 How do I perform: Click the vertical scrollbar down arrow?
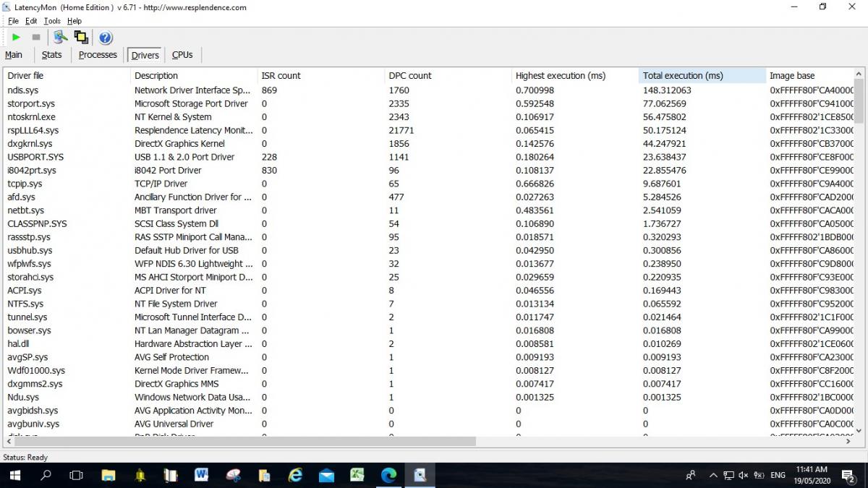(x=859, y=431)
